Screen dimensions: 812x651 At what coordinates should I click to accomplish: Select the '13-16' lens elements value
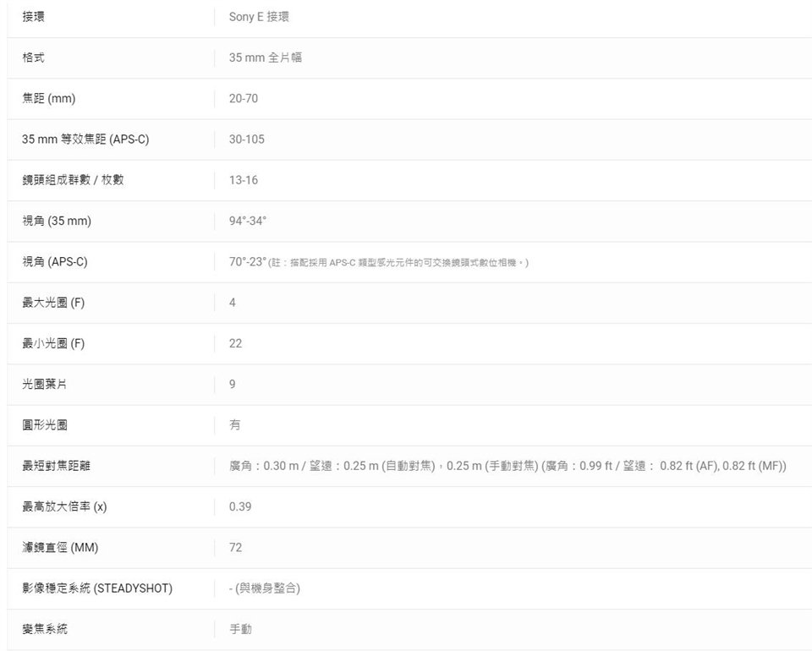(x=244, y=180)
